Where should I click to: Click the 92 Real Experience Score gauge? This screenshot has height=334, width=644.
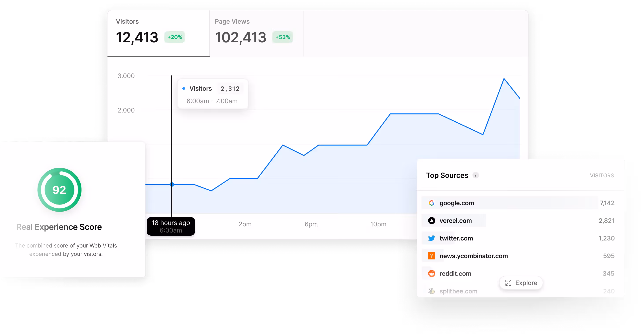click(x=59, y=190)
